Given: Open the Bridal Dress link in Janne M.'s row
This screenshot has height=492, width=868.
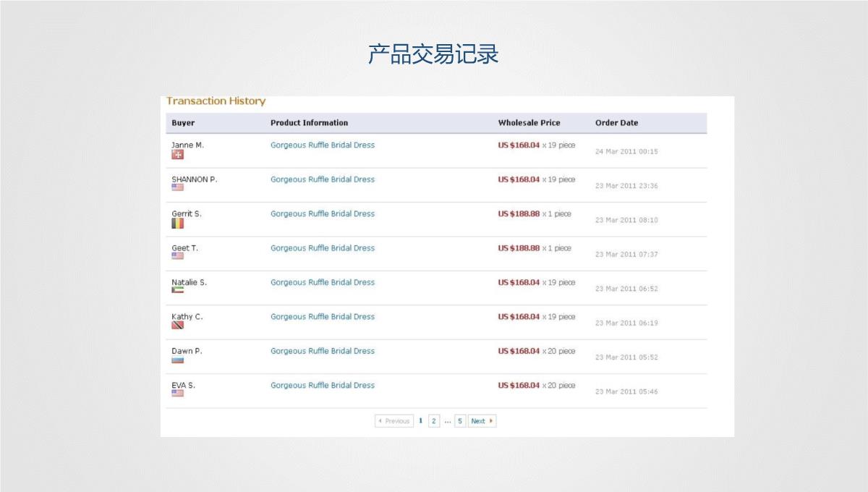Looking at the screenshot, I should [323, 145].
